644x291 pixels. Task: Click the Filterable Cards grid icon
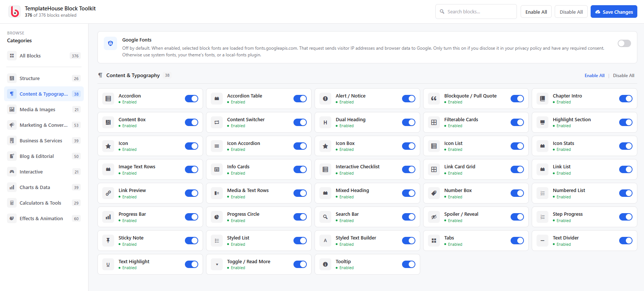point(434,122)
